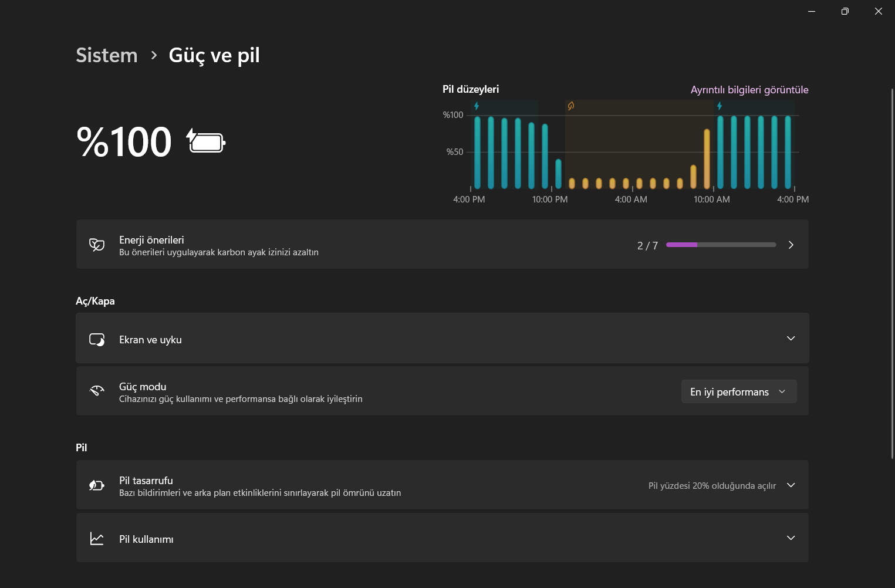Click the Ekran ve uyku screen icon

97,340
